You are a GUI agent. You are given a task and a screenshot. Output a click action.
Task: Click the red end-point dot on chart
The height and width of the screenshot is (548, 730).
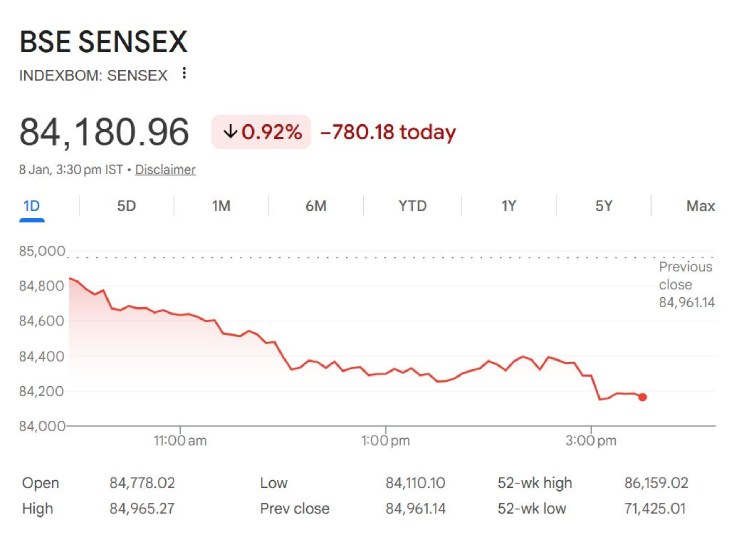[642, 397]
